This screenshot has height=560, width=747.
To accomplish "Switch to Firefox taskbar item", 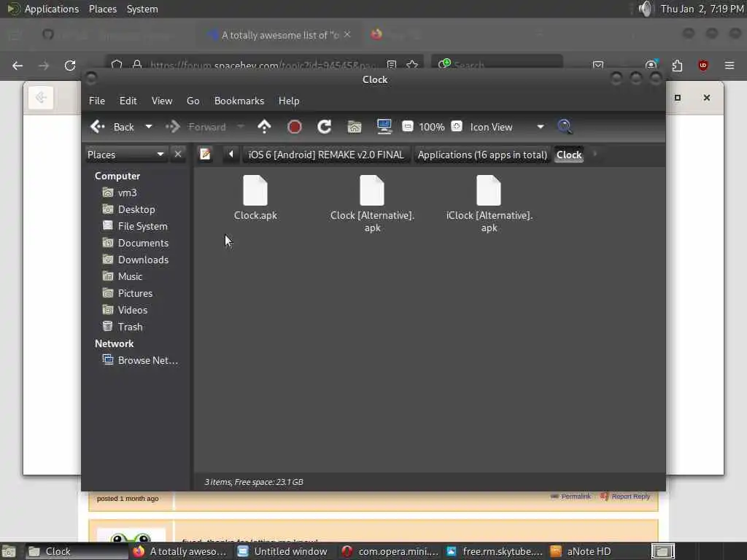I will [x=181, y=551].
